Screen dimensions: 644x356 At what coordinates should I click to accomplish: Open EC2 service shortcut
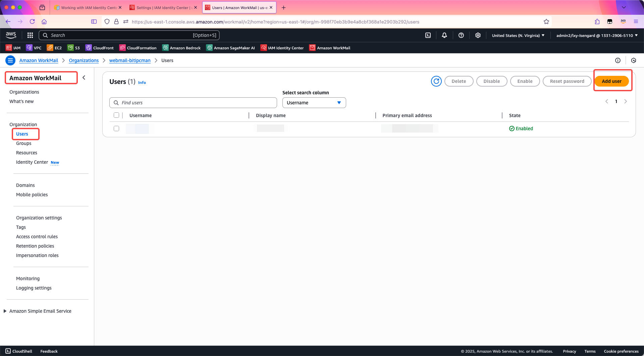54,48
